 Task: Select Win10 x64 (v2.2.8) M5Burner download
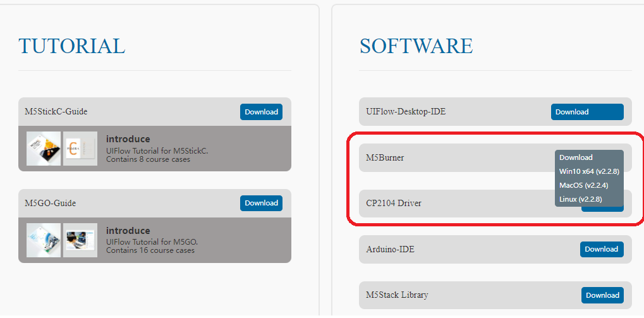point(589,171)
